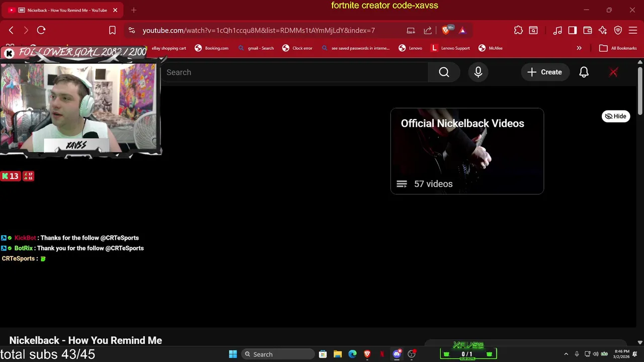Click the system tray microphone icon
The height and width of the screenshot is (362, 644).
click(x=577, y=354)
